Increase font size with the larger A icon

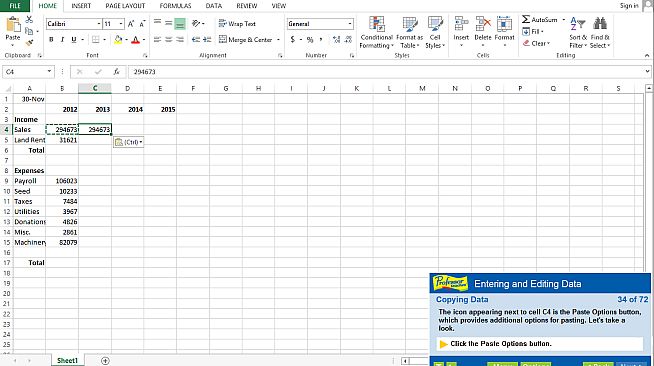click(x=131, y=24)
